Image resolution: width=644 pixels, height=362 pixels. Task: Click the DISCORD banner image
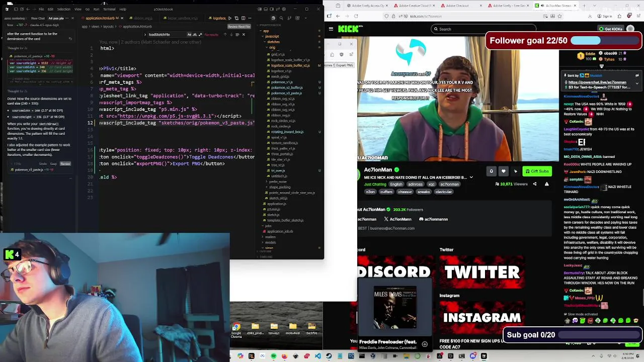[394, 272]
